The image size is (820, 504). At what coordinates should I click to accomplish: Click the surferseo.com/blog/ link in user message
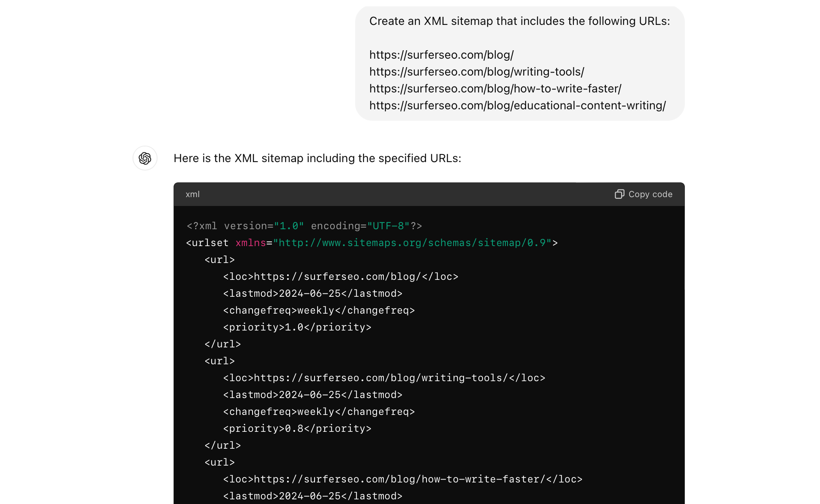point(441,55)
